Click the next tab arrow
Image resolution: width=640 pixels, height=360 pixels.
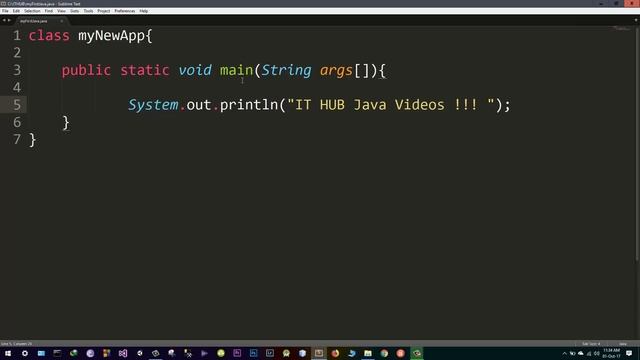9,20
